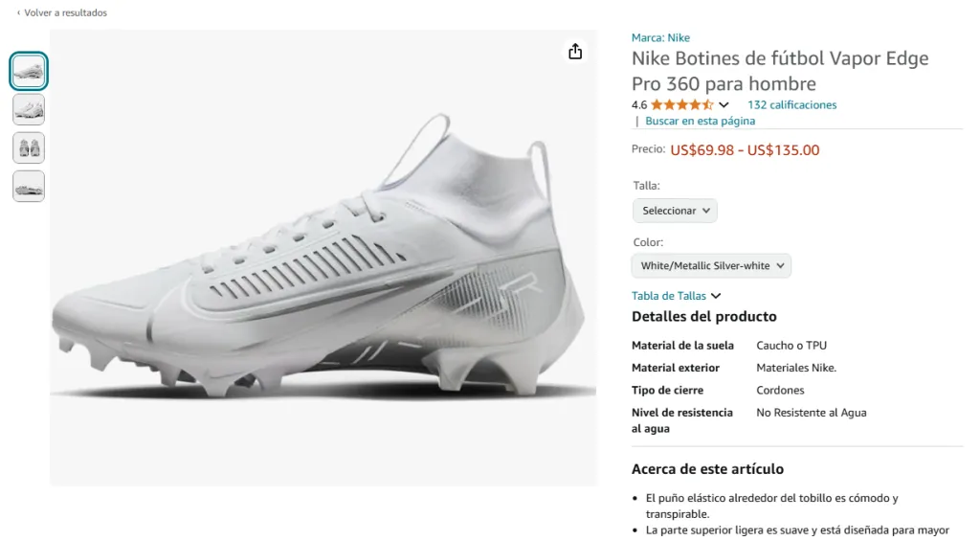Viewport: 980px width, 541px height.
Task: Go back via Volver a resultados
Action: click(x=65, y=13)
